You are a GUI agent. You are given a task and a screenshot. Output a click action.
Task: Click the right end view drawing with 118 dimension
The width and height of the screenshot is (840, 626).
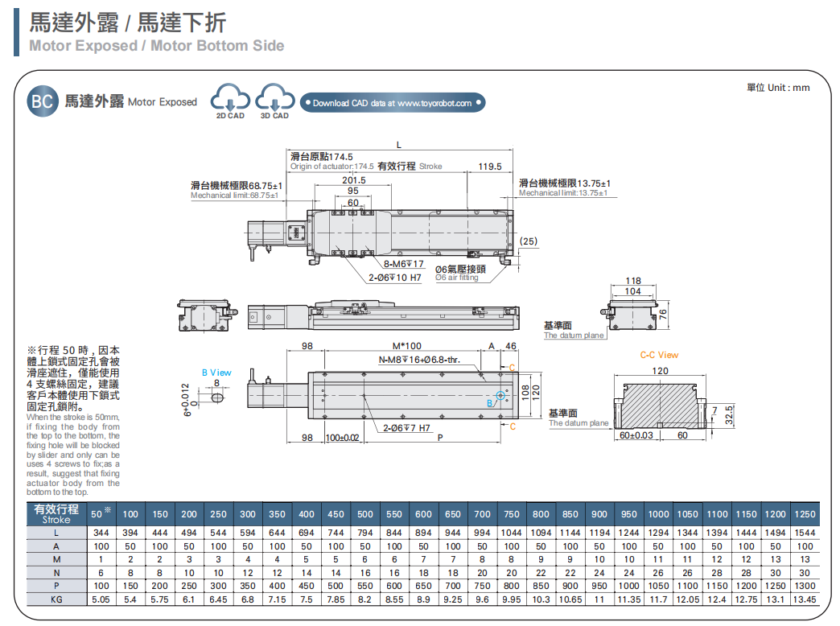(632, 312)
